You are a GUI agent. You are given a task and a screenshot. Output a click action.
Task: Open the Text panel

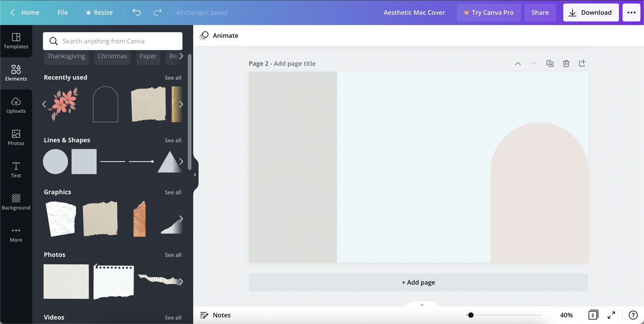click(x=16, y=170)
